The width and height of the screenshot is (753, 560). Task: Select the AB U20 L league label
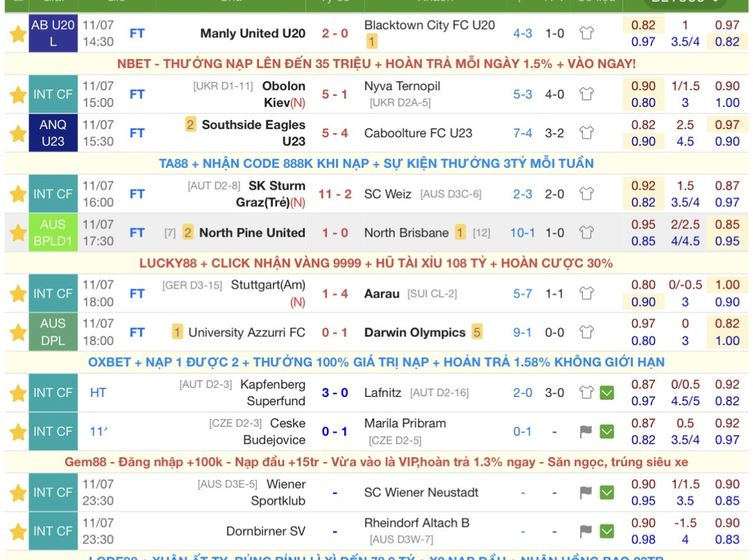click(52, 33)
